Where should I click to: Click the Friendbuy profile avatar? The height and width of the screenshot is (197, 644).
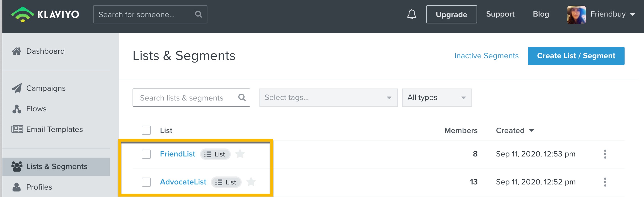click(576, 15)
